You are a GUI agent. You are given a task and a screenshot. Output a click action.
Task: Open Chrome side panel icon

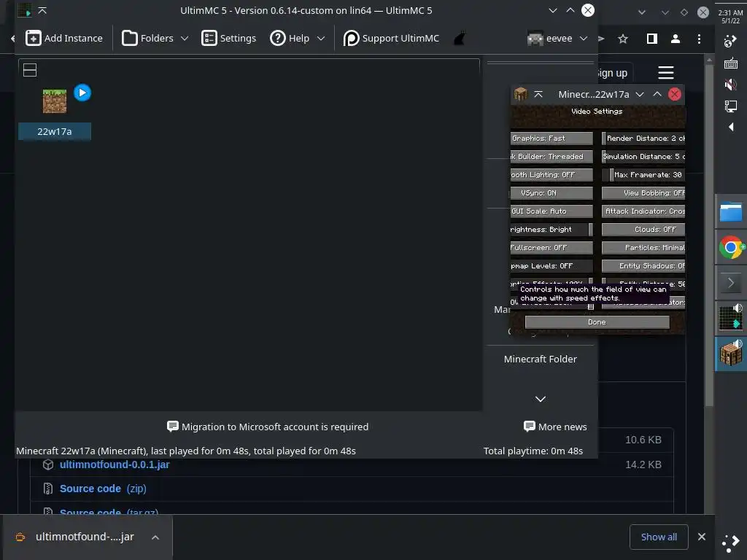pyautogui.click(x=652, y=39)
